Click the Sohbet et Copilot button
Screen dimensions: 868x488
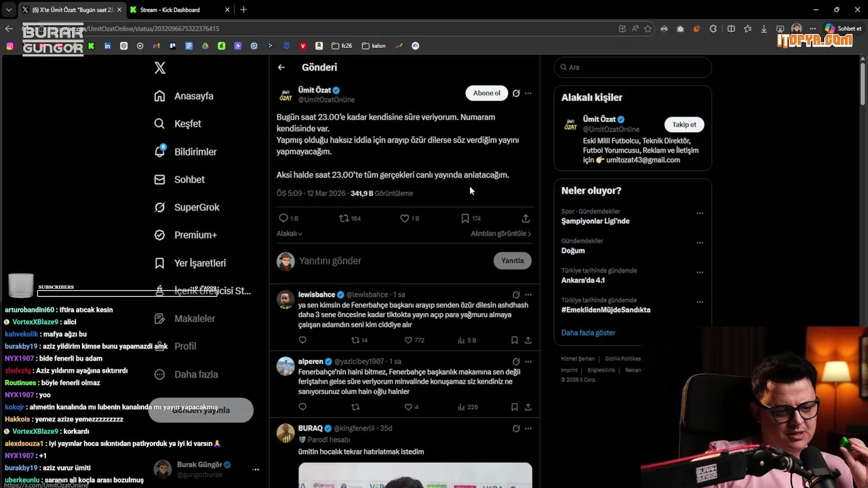pos(843,28)
